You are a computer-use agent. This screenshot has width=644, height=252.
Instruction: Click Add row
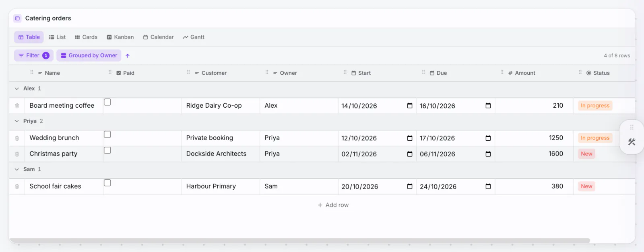[x=333, y=205]
